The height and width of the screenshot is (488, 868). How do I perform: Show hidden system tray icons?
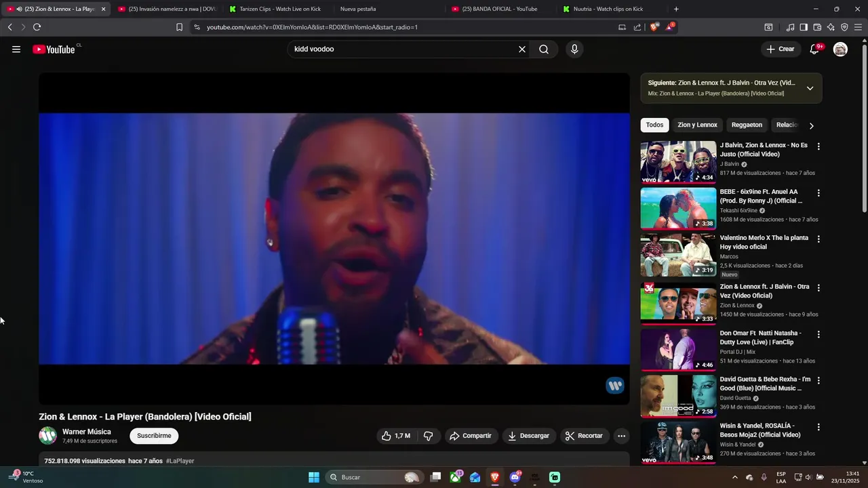[x=734, y=477]
